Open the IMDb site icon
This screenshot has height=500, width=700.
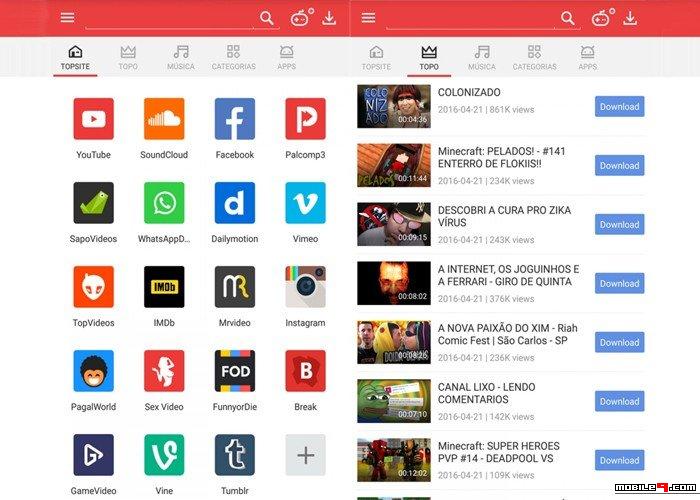[164, 287]
